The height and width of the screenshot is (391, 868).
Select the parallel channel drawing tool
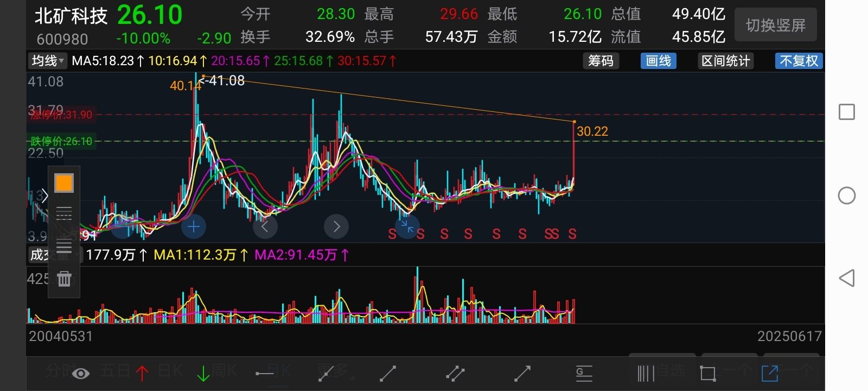coord(455,373)
